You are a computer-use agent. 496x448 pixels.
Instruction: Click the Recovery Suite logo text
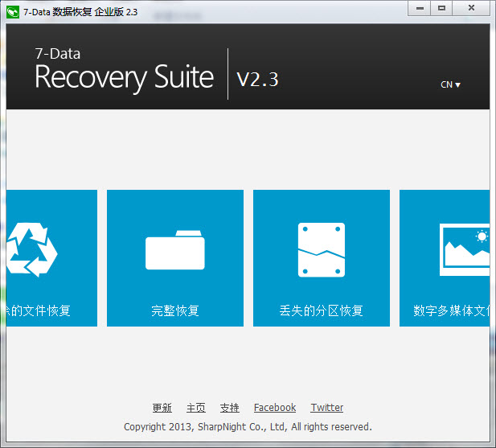click(x=124, y=77)
